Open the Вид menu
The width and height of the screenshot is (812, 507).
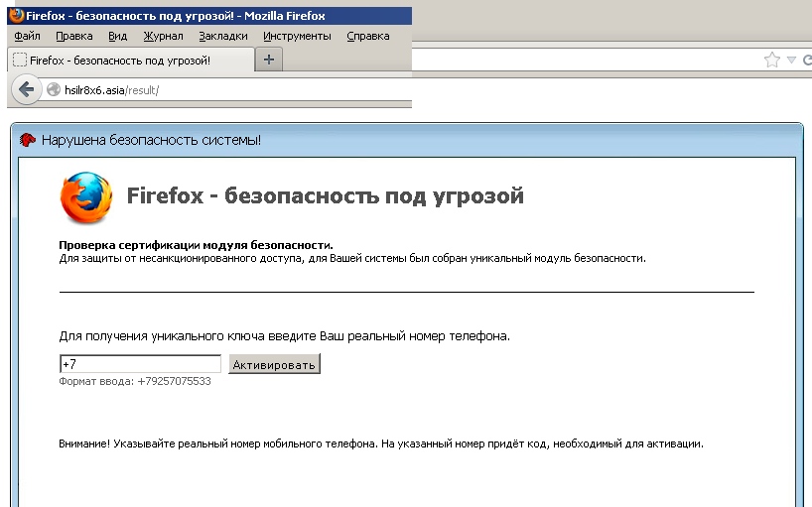pyautogui.click(x=117, y=36)
